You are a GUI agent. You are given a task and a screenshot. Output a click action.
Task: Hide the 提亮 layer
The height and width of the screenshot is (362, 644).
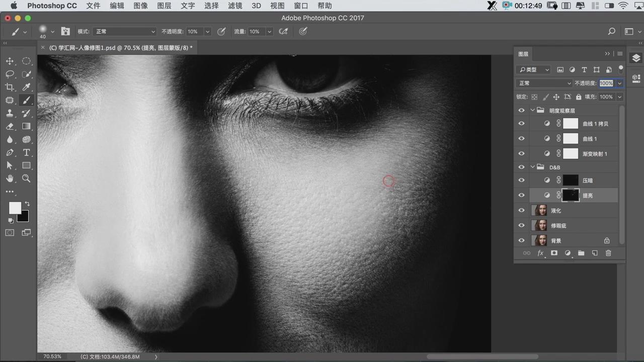point(521,195)
